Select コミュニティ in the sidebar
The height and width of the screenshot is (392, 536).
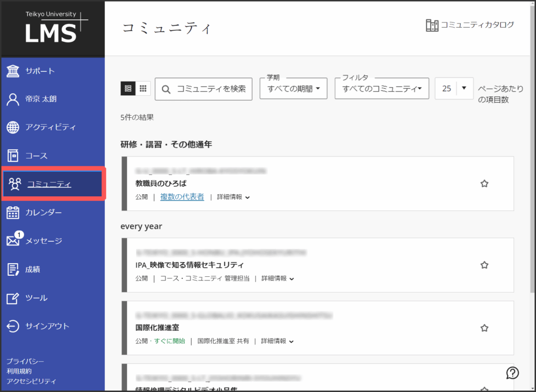pos(53,184)
